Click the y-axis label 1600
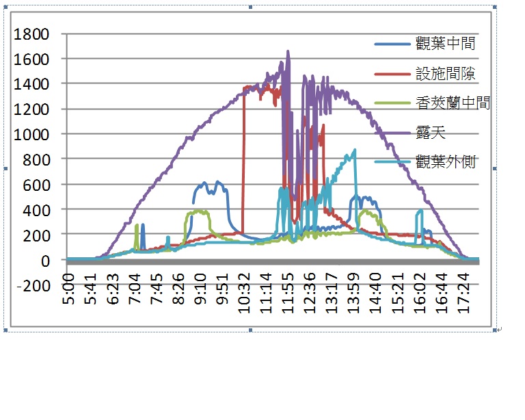 pyautogui.click(x=31, y=60)
